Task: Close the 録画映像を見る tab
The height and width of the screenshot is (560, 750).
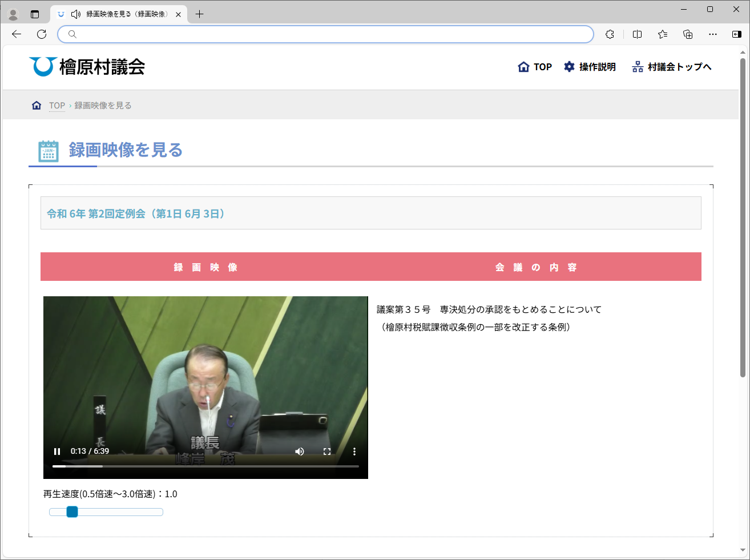Action: coord(178,14)
